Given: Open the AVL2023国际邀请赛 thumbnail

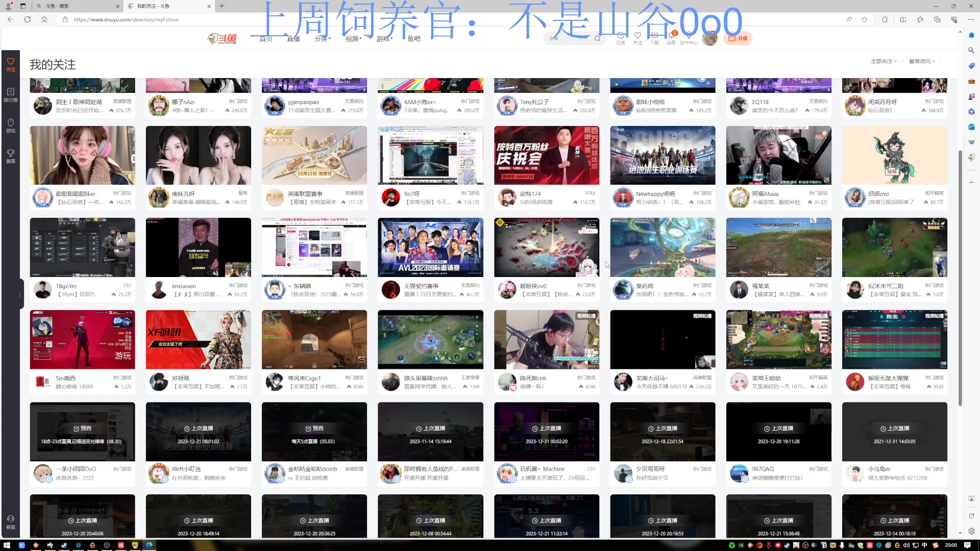Looking at the screenshot, I should 430,247.
